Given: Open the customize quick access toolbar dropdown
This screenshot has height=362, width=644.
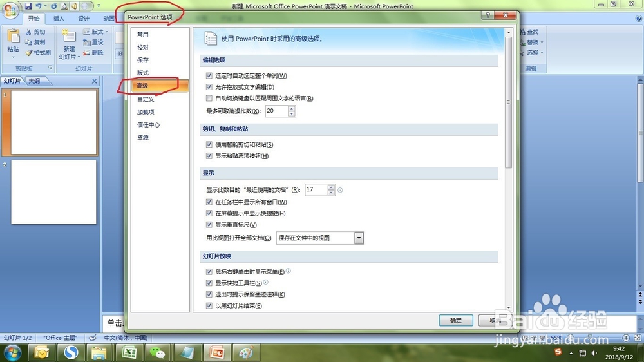Looking at the screenshot, I should pyautogui.click(x=99, y=6).
